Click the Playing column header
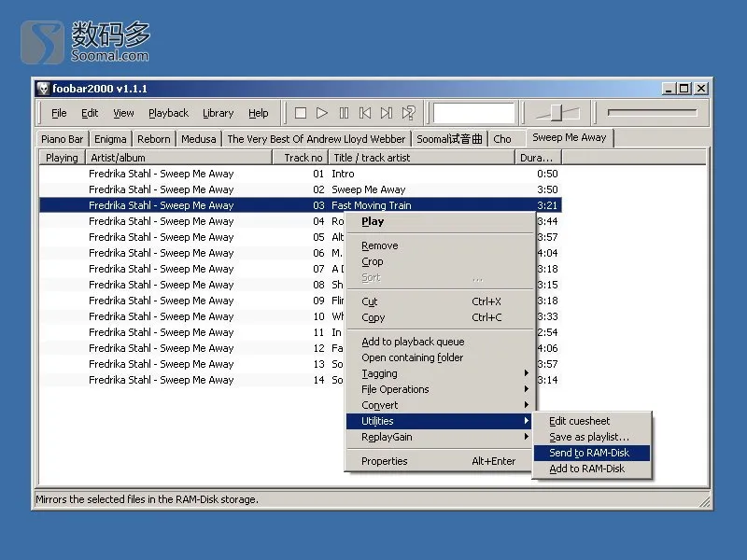Viewport: 747px width, 560px height. pyautogui.click(x=62, y=158)
